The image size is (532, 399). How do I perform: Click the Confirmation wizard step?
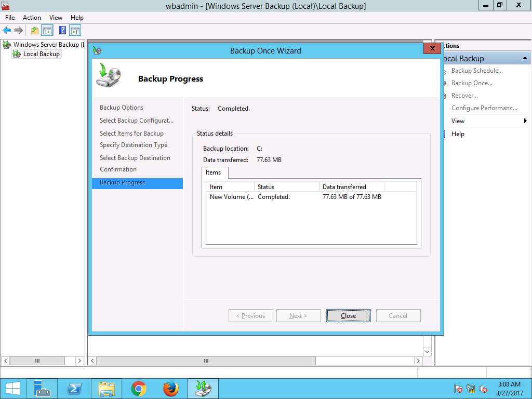click(118, 169)
